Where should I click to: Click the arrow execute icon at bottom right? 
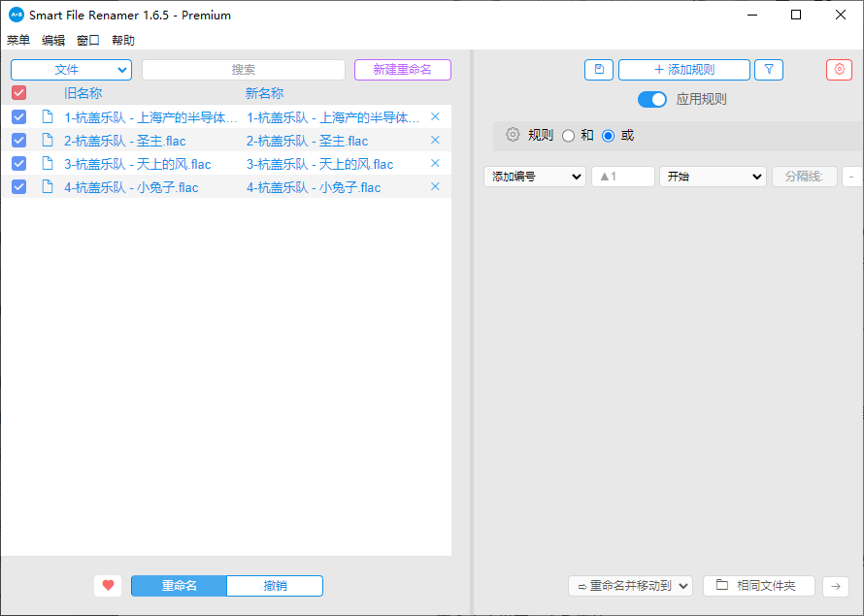(835, 586)
